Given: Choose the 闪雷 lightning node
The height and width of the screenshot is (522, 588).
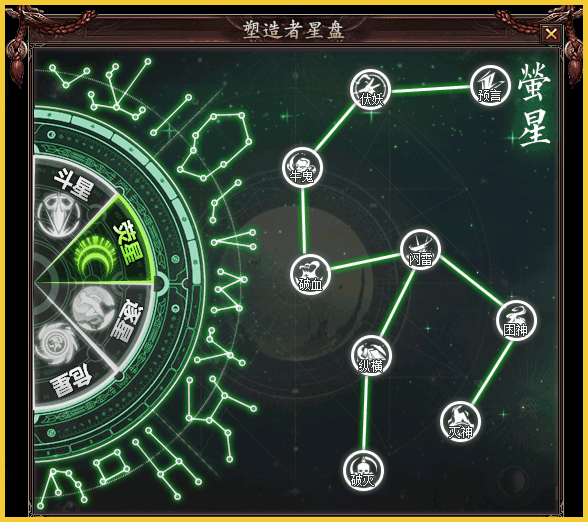Looking at the screenshot, I should click(x=420, y=250).
